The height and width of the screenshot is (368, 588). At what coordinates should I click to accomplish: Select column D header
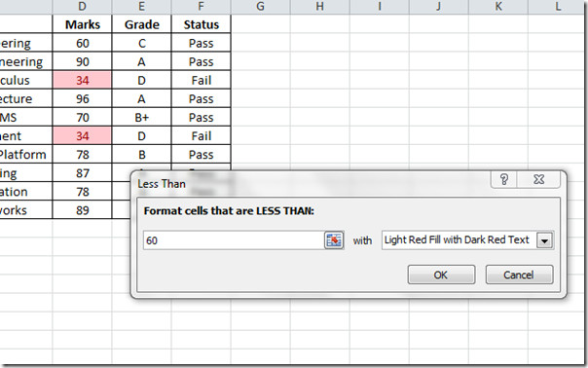point(82,7)
